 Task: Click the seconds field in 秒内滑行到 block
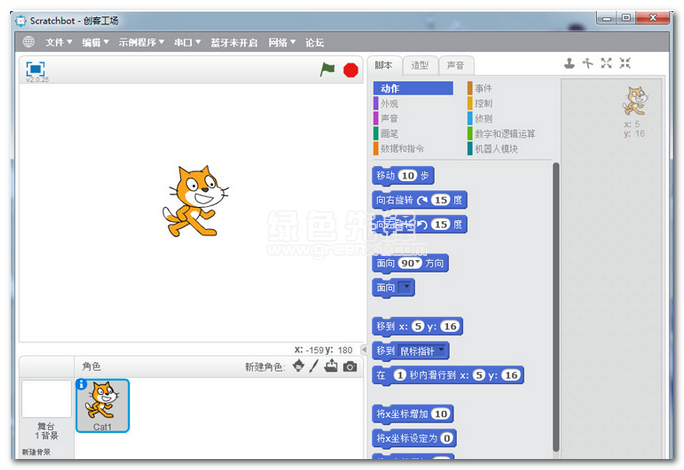pyautogui.click(x=400, y=375)
